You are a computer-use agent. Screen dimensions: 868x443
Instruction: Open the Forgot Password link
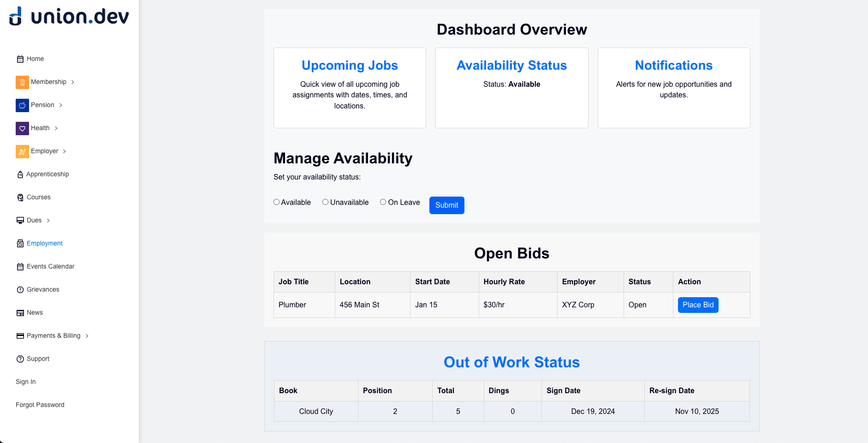40,405
